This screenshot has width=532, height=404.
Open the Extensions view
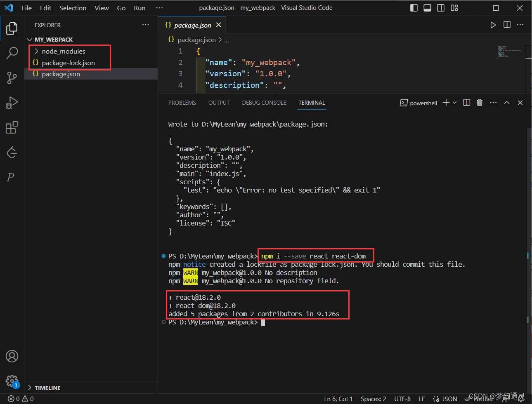(x=12, y=127)
